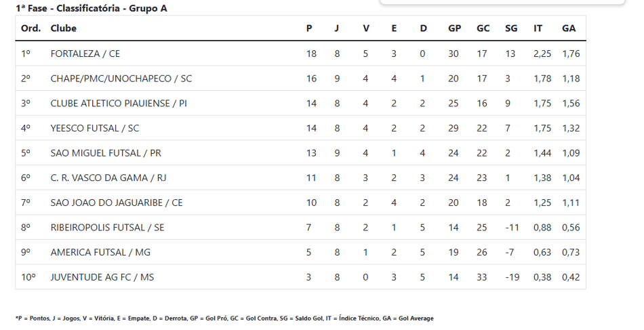
Task: Click CLUBE ATLETICO PIAUIENSE / PI entry
Action: (119, 104)
